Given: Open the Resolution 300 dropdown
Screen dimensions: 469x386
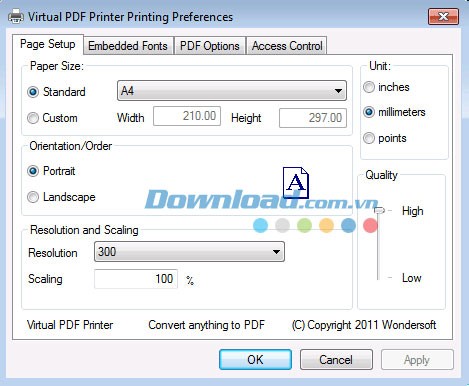Looking at the screenshot, I should (x=189, y=252).
